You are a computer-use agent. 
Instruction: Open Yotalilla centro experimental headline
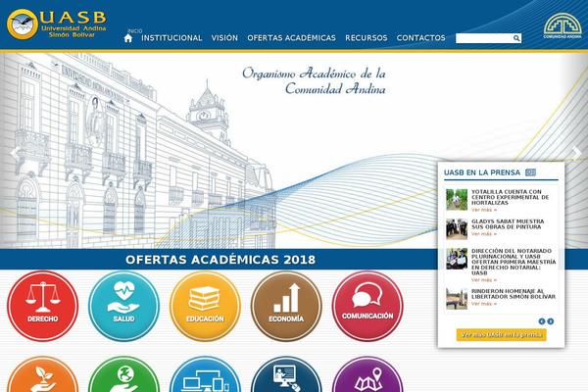[x=510, y=197]
